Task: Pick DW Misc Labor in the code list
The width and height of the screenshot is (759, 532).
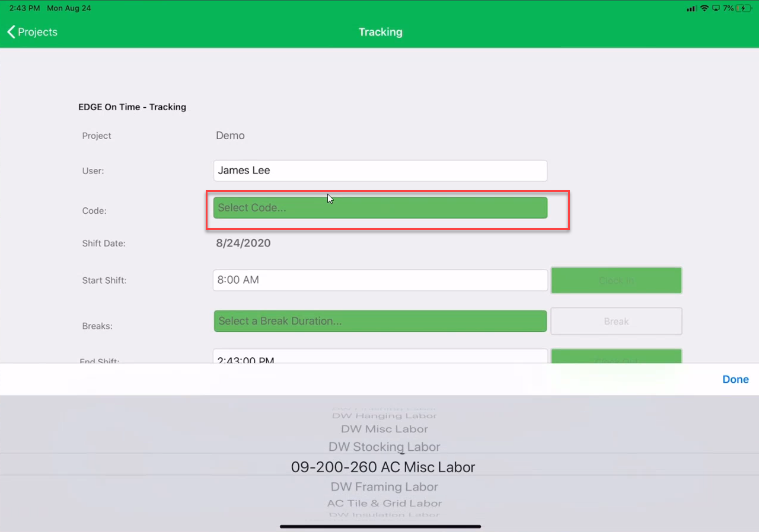Action: (384, 429)
